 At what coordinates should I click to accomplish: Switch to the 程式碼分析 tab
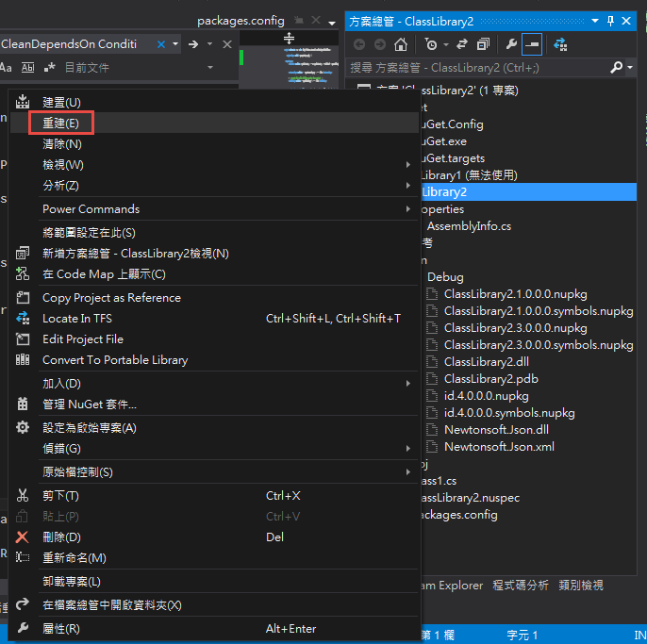pyautogui.click(x=521, y=585)
